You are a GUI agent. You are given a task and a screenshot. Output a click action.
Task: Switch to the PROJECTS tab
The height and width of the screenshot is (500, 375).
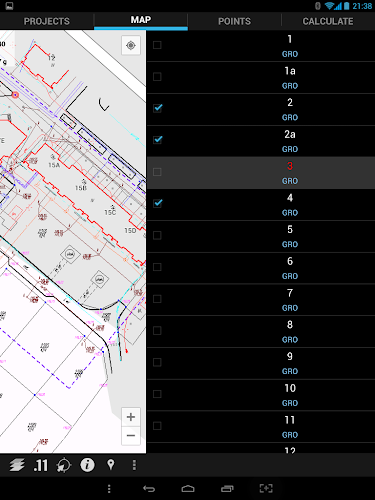tap(47, 21)
